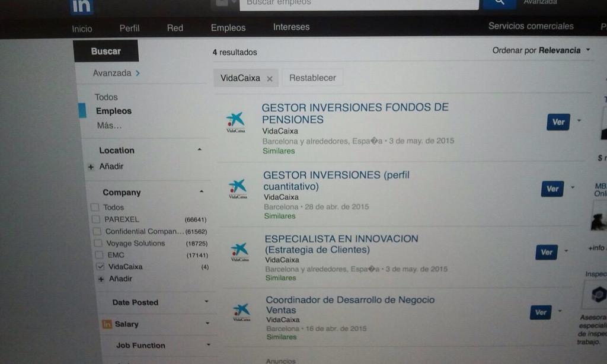Open VidaCaixa logo for Coordinador de Desarrollo job
The height and width of the screenshot is (364, 607).
[x=242, y=312]
